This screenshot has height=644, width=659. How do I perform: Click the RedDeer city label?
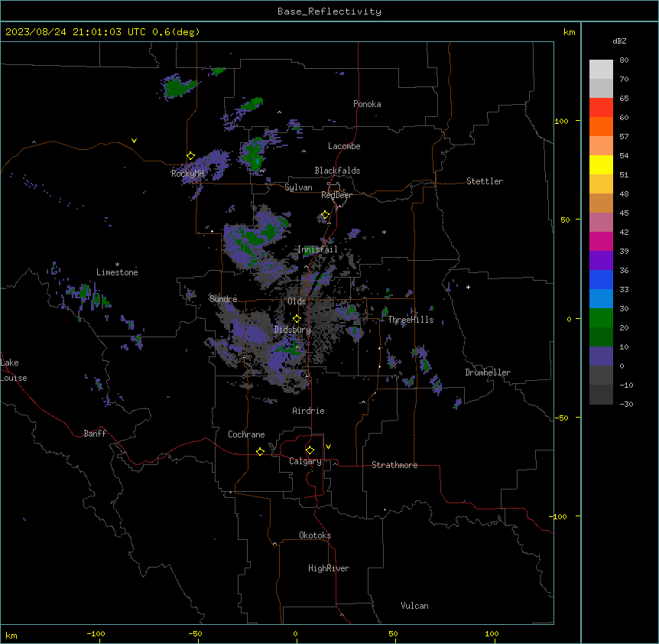pyautogui.click(x=336, y=195)
